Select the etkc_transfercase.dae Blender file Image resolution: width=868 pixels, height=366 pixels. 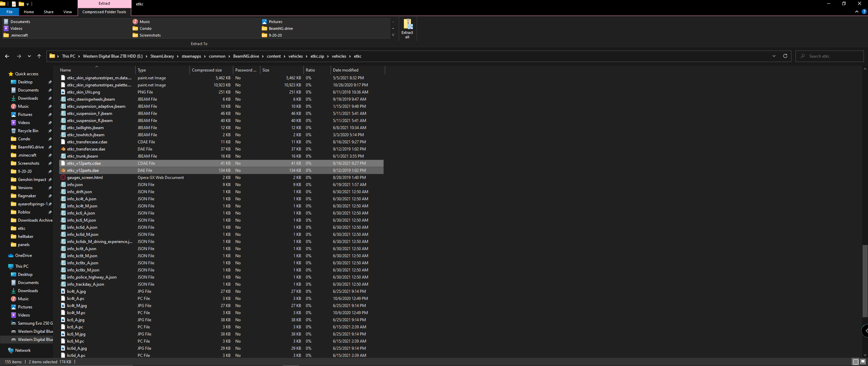(x=86, y=149)
